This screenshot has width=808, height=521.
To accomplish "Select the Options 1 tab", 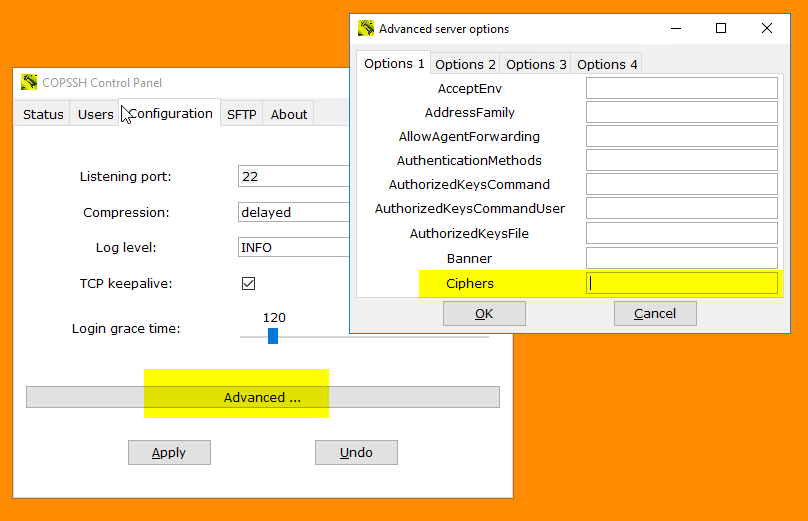I will click(x=394, y=63).
